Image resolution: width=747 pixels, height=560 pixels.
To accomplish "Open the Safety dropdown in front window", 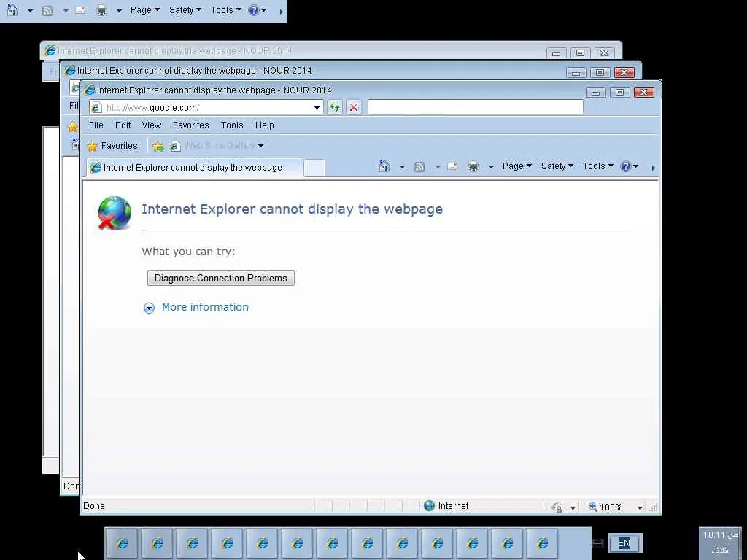I will [557, 166].
